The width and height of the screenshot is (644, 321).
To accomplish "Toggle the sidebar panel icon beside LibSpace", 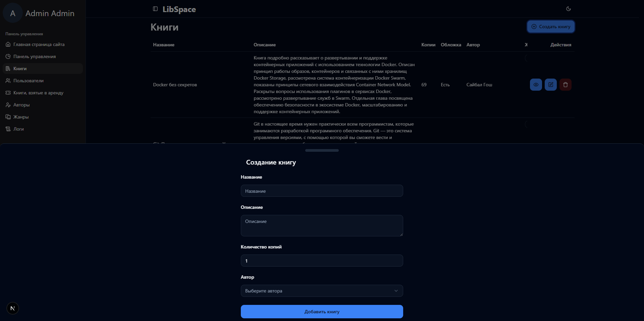I will pyautogui.click(x=155, y=9).
